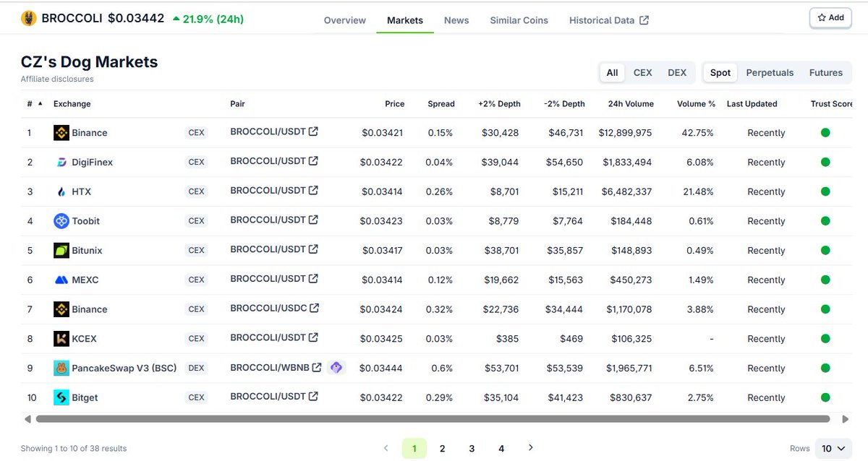Click the 21.9% (24h) change text
Viewport: 868px width, 461px height.
click(208, 19)
